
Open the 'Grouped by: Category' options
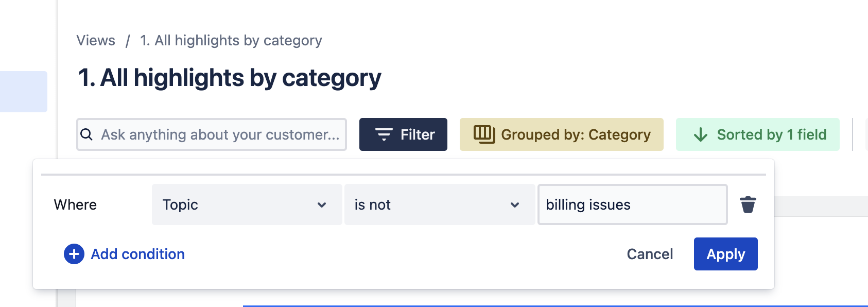(x=561, y=134)
